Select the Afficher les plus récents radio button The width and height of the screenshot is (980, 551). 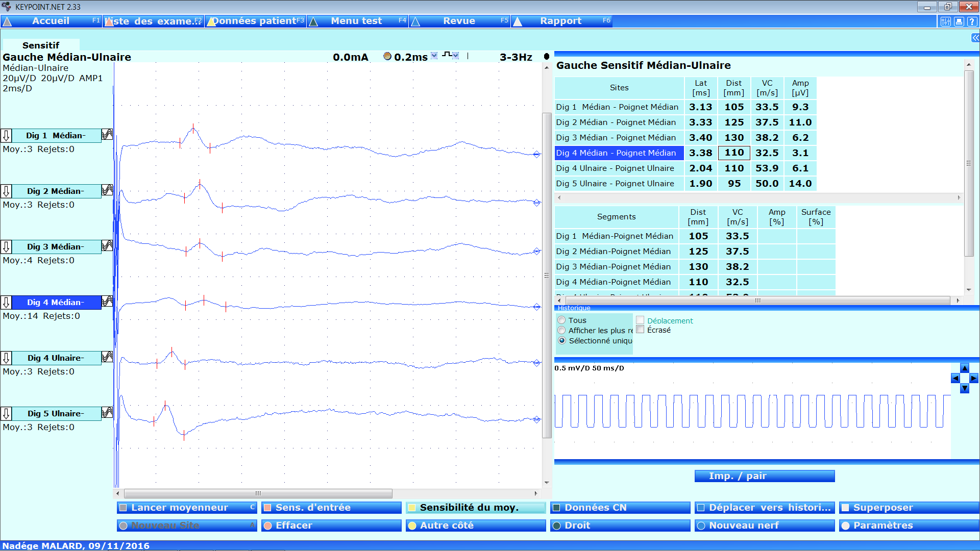coord(562,331)
